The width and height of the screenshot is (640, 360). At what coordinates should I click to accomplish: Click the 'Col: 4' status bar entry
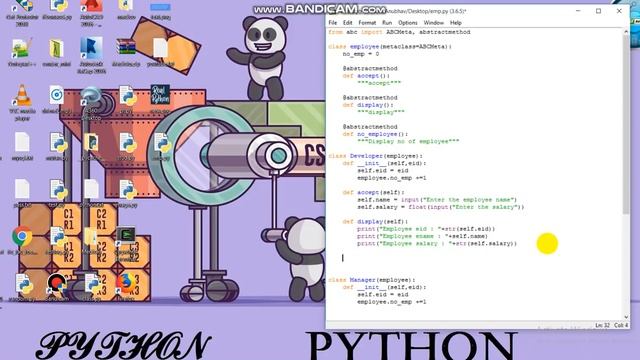621,325
